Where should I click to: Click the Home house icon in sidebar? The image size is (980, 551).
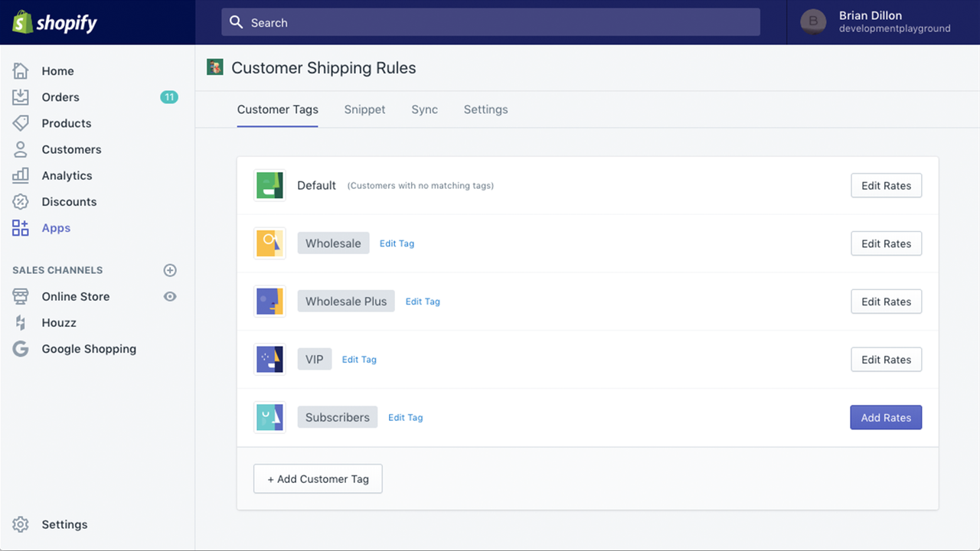click(21, 71)
